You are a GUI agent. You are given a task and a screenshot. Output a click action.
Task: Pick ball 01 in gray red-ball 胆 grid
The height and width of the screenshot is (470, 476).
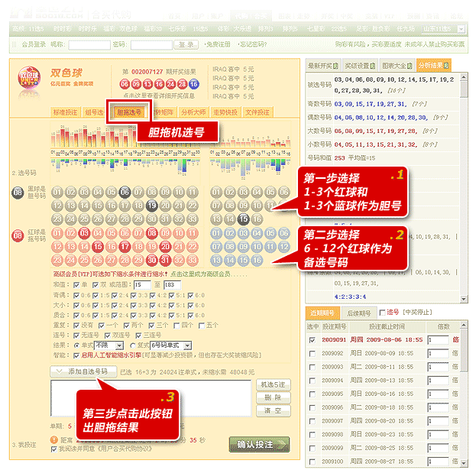click(57, 192)
